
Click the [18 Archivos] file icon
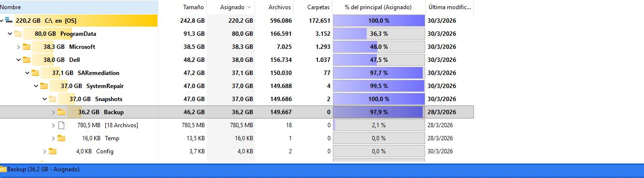(61, 125)
